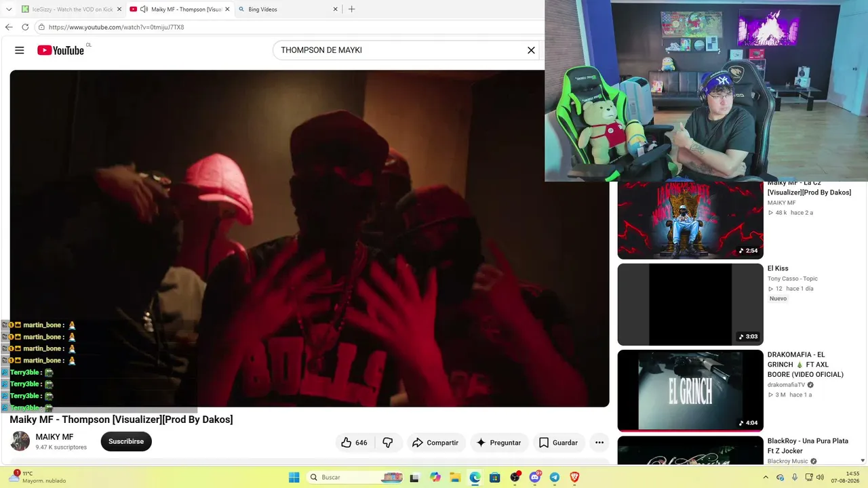Screen dimensions: 868x488
Task: Close the Maiky MF Thompson tab
Action: point(227,9)
